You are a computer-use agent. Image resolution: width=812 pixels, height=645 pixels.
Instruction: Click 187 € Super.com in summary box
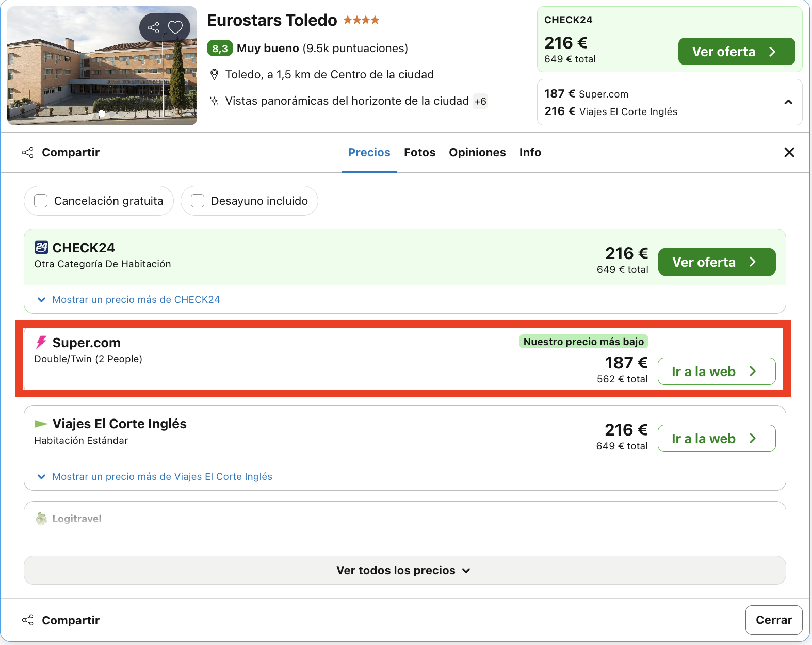click(x=587, y=94)
